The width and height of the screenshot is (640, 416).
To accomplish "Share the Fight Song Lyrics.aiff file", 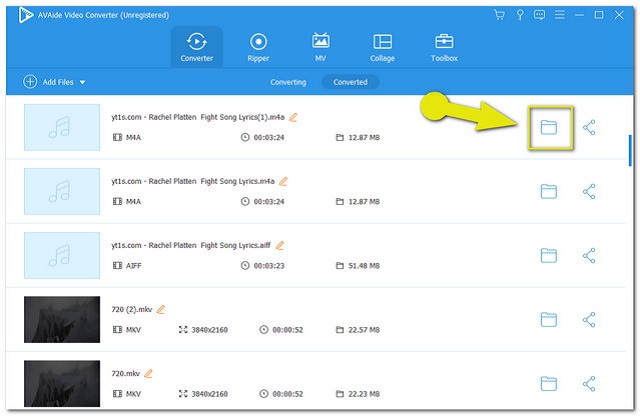I will click(x=589, y=256).
